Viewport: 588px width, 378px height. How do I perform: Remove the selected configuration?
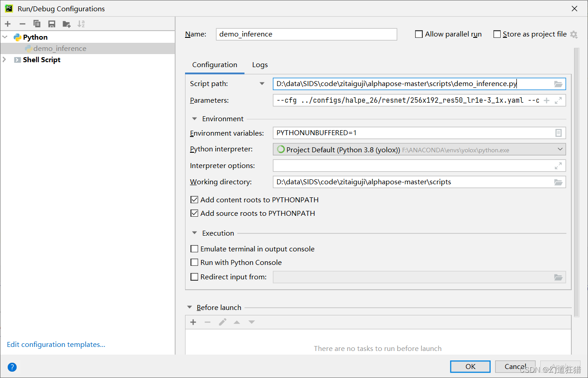(x=22, y=23)
